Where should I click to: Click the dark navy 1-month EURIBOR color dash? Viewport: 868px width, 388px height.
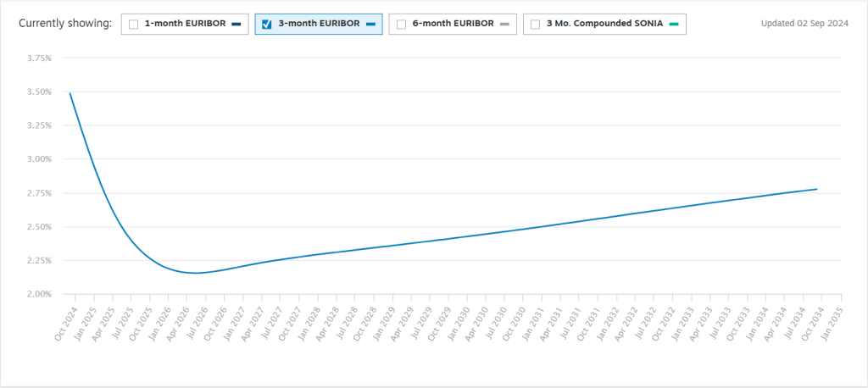[x=236, y=25]
